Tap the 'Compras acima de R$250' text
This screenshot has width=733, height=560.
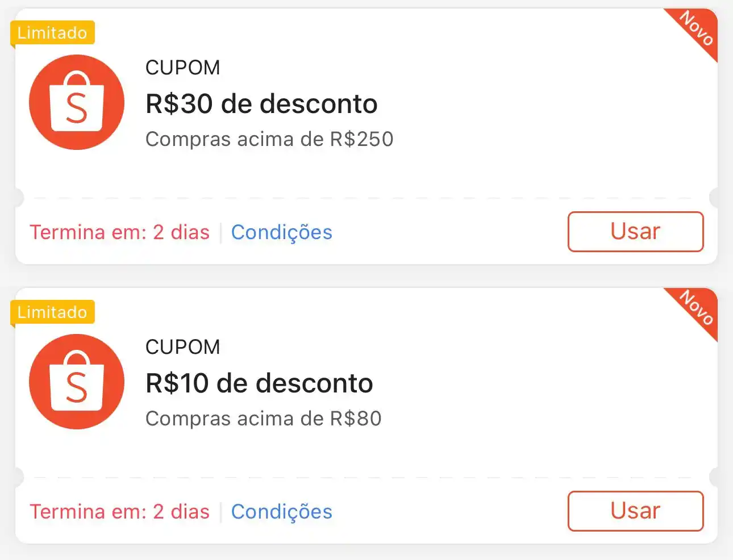pyautogui.click(x=269, y=139)
